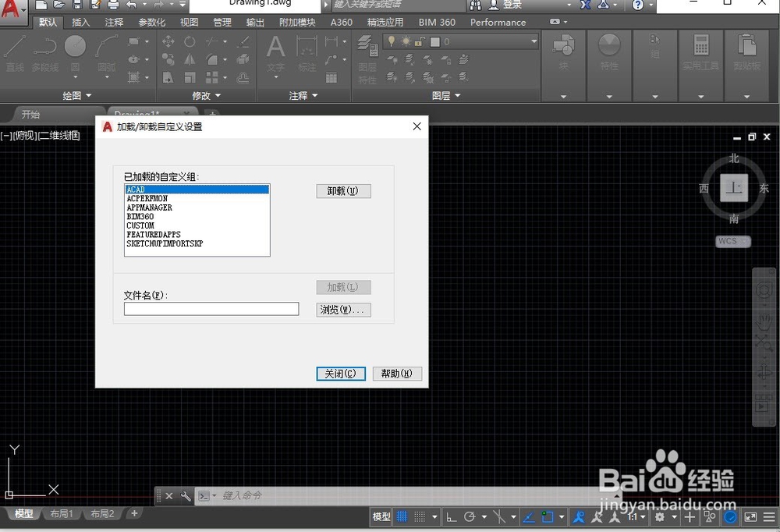The image size is (780, 532).
Task: Toggle ortho mode in status bar
Action: coord(451,517)
